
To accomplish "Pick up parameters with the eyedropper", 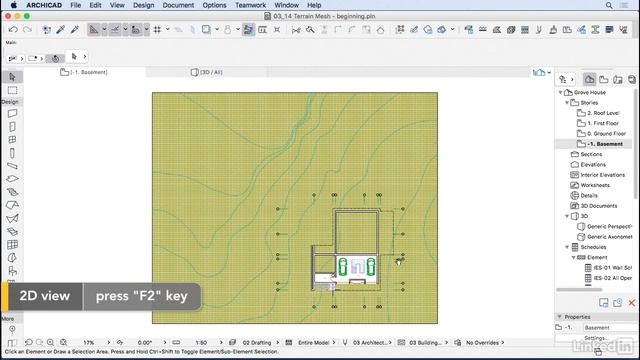I will pos(61,29).
